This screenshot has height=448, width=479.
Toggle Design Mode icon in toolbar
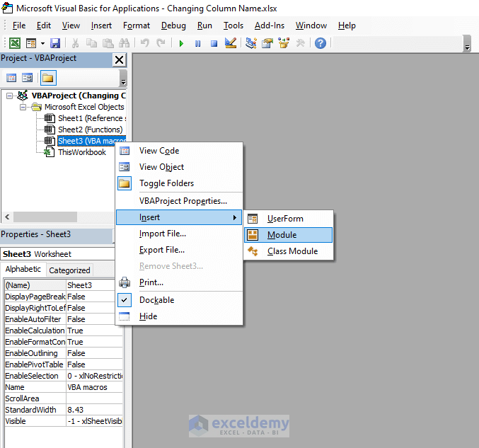(x=231, y=43)
